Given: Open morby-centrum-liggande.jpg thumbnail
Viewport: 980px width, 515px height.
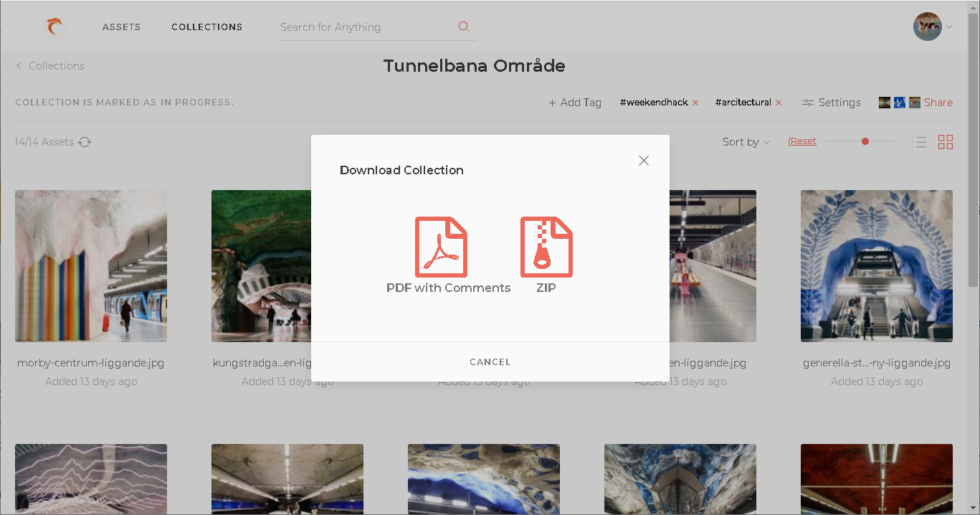Looking at the screenshot, I should click(x=91, y=266).
